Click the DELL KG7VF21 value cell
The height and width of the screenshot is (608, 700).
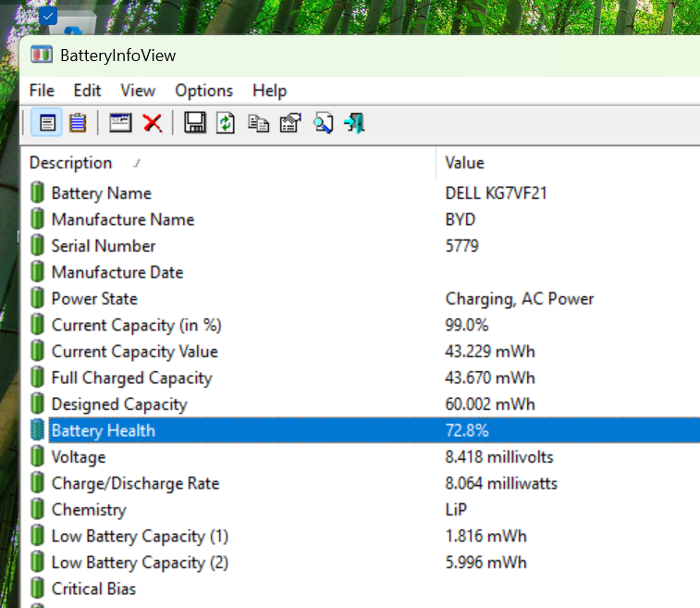pos(496,193)
